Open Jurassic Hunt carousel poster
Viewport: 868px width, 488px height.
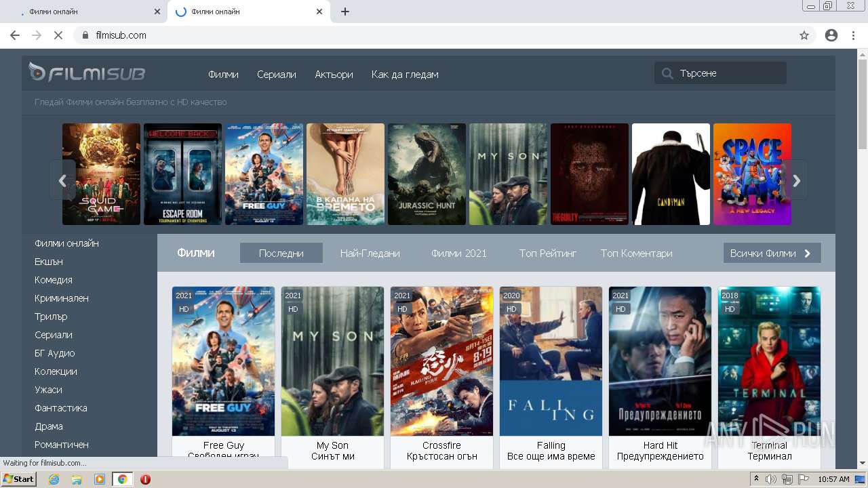427,174
